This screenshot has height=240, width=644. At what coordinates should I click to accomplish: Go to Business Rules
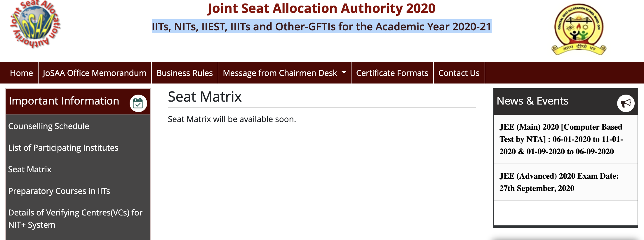(185, 73)
